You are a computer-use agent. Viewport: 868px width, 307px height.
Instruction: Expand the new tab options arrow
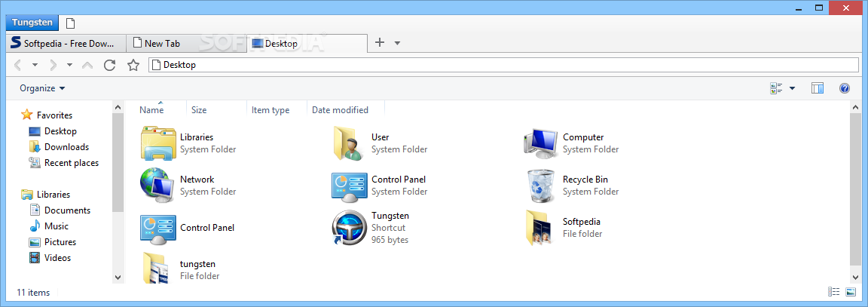397,43
